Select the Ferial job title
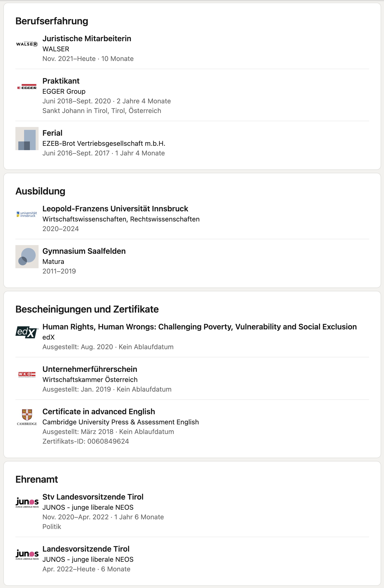 (52, 133)
